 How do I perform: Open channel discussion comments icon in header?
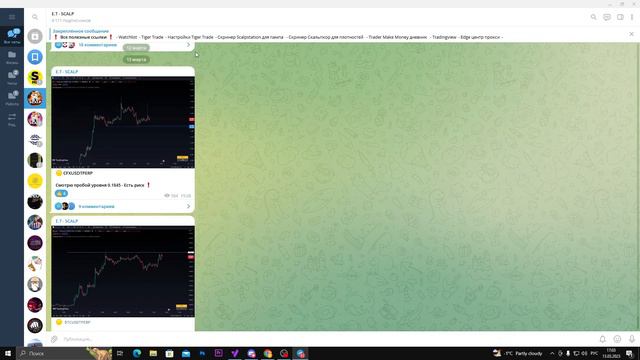click(x=607, y=17)
